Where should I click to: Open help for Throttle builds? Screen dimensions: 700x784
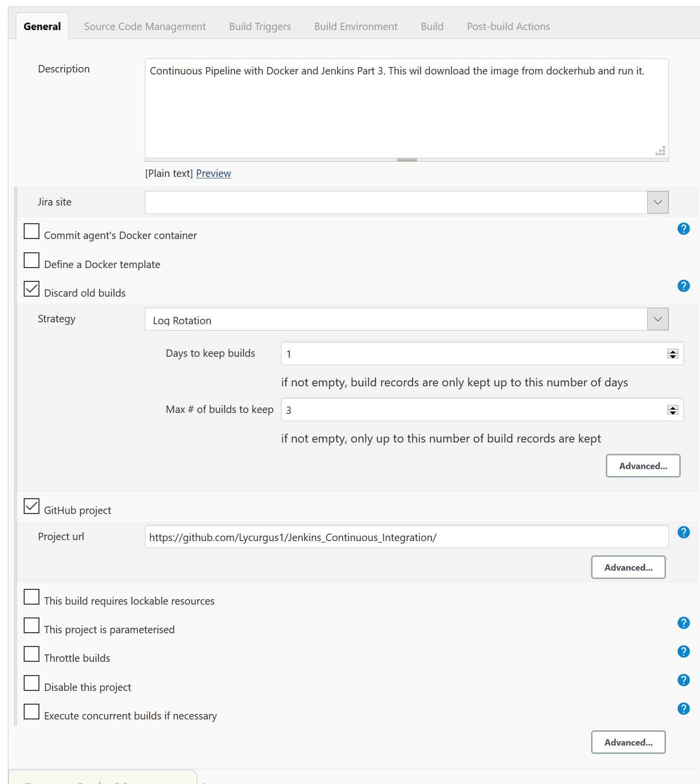point(683,651)
